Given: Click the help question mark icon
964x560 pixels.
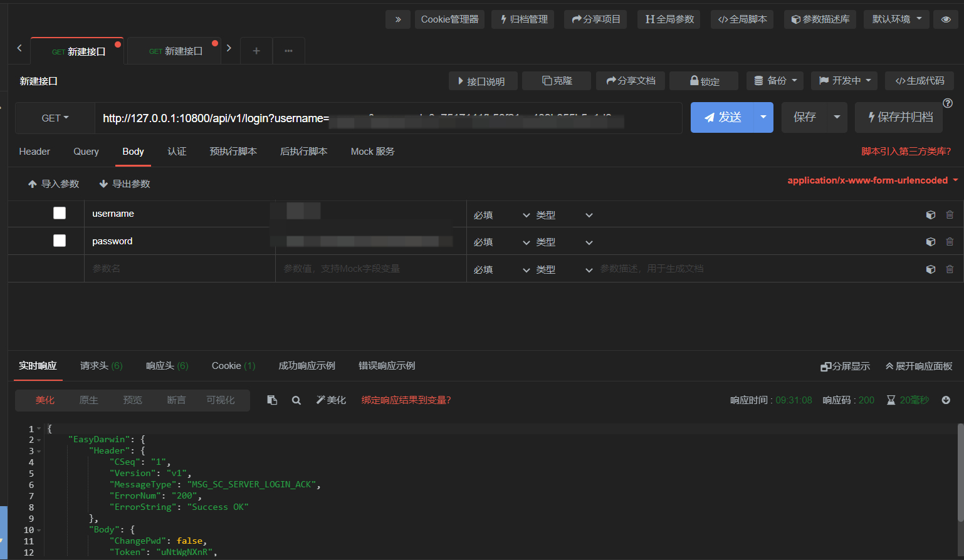Looking at the screenshot, I should click(948, 103).
